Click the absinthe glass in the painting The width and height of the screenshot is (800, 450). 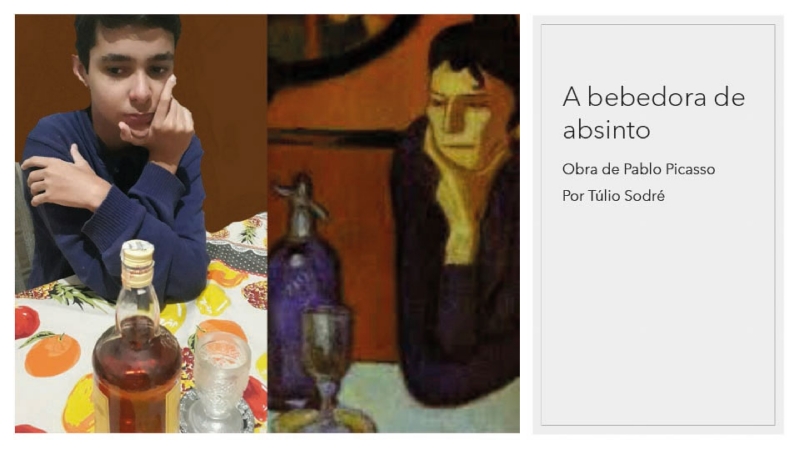[325, 357]
